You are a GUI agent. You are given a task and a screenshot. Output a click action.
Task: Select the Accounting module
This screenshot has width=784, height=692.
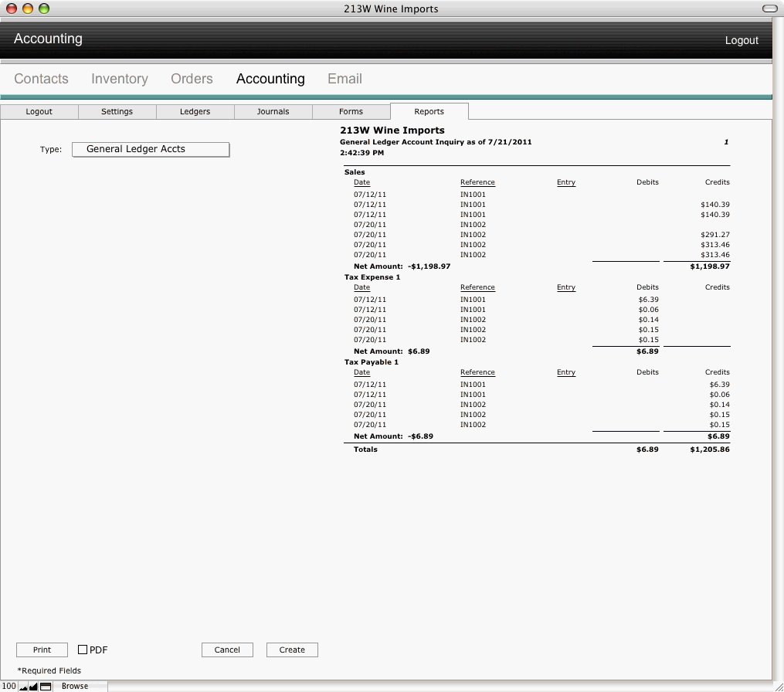[x=270, y=79]
